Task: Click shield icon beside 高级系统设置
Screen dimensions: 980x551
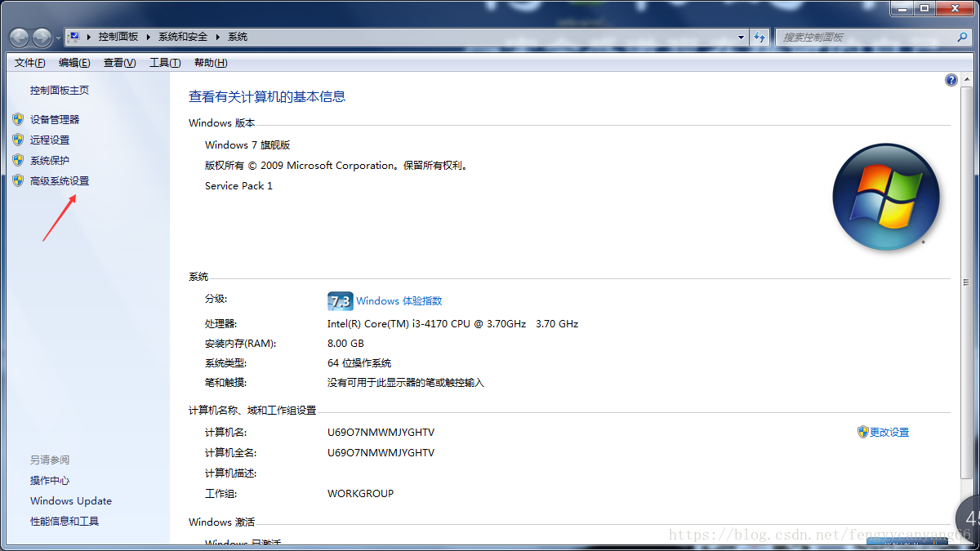Action: point(18,181)
